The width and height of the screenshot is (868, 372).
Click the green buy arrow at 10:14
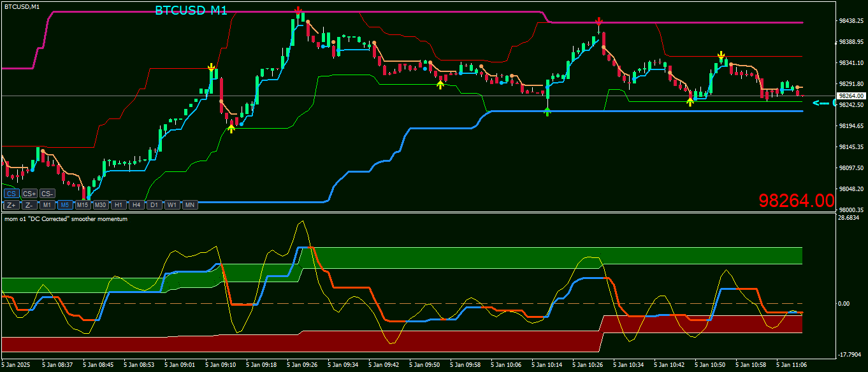[x=547, y=111]
